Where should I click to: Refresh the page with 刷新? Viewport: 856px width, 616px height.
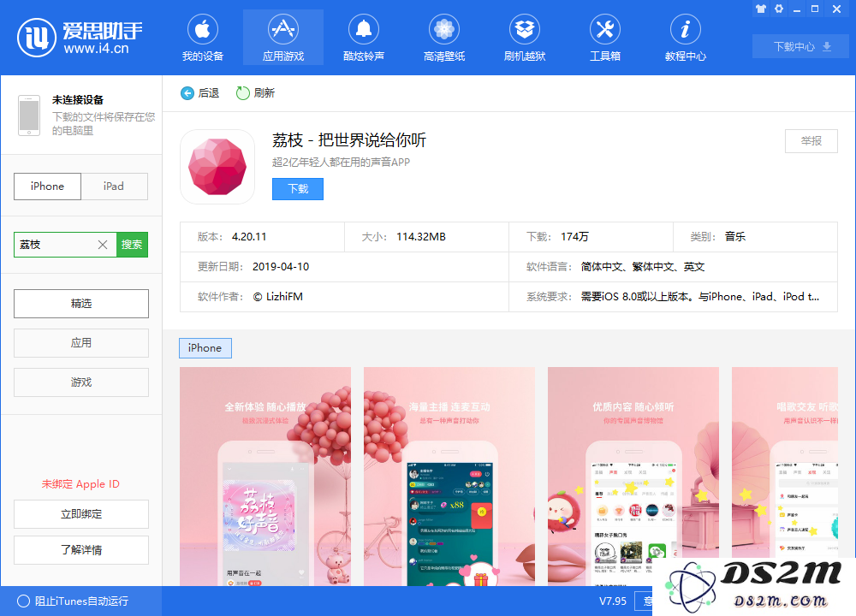pyautogui.click(x=255, y=93)
